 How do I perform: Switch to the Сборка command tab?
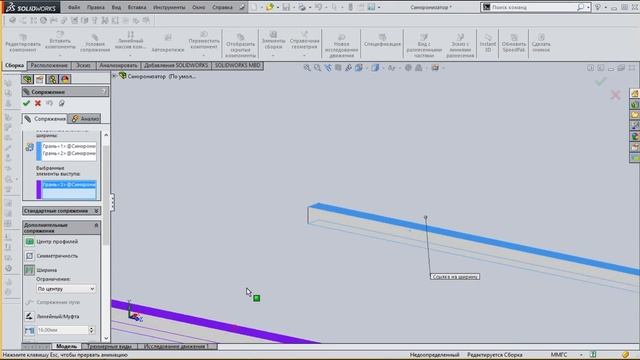click(x=15, y=65)
